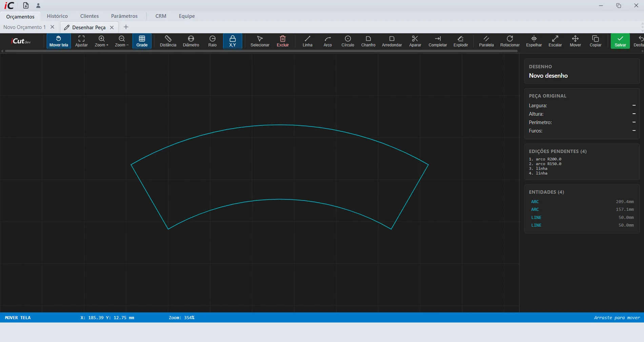This screenshot has height=342, width=644.
Task: Click the Excluir trash icon
Action: click(x=283, y=41)
